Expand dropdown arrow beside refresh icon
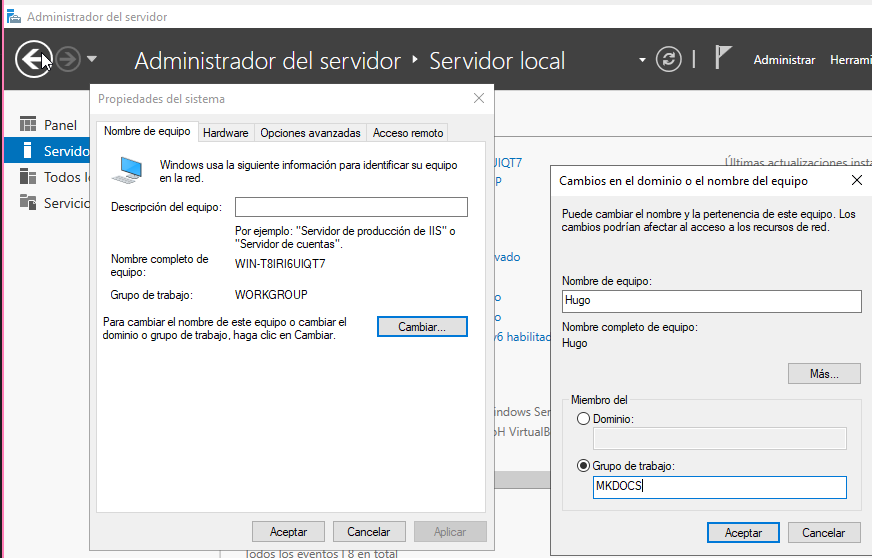872x558 pixels. tap(643, 61)
